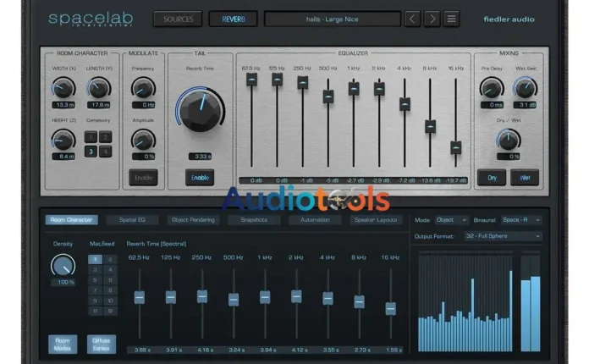Image resolution: width=589 pixels, height=364 pixels.
Task: Click the 125 Hz spectral reverb time fader
Action: coord(171,297)
